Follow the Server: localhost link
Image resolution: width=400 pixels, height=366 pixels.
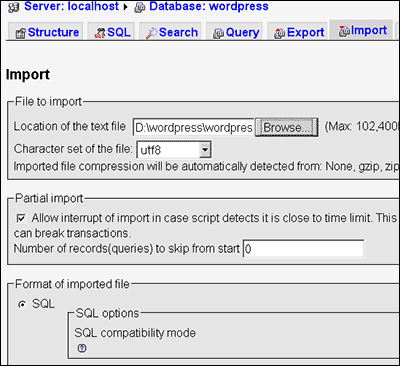71,6
